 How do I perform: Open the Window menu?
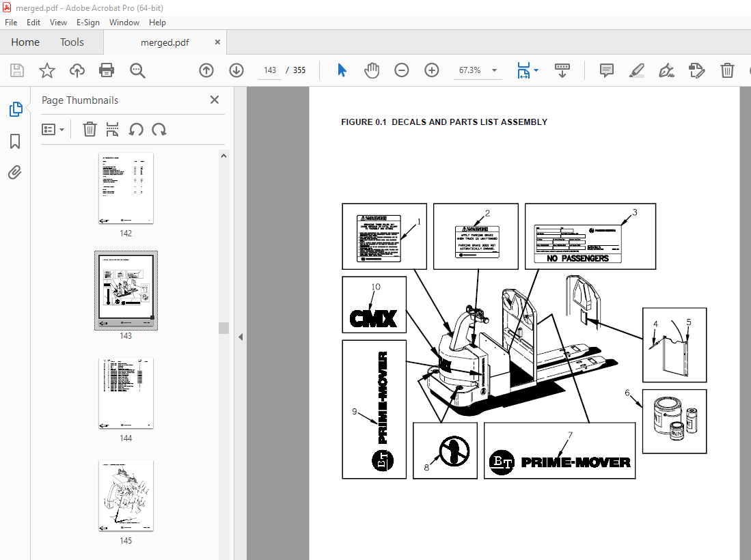tap(124, 23)
